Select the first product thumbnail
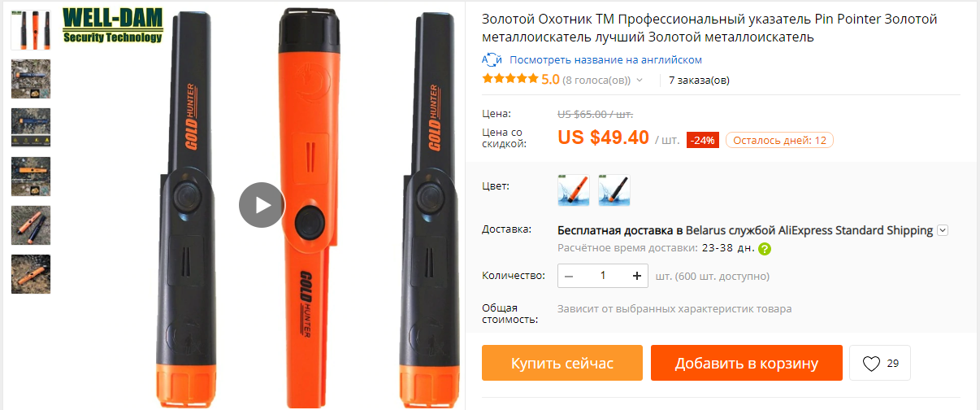Image resolution: width=980 pixels, height=410 pixels. point(31,31)
